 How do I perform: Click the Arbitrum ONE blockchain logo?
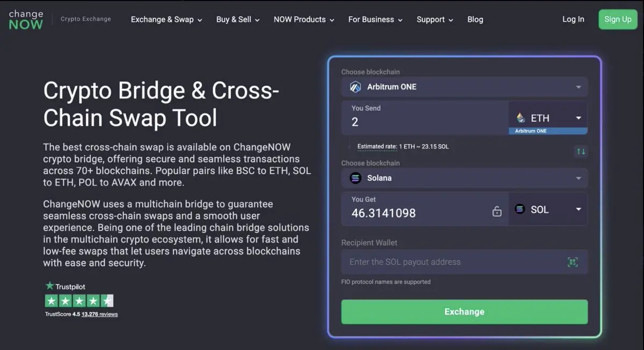355,87
